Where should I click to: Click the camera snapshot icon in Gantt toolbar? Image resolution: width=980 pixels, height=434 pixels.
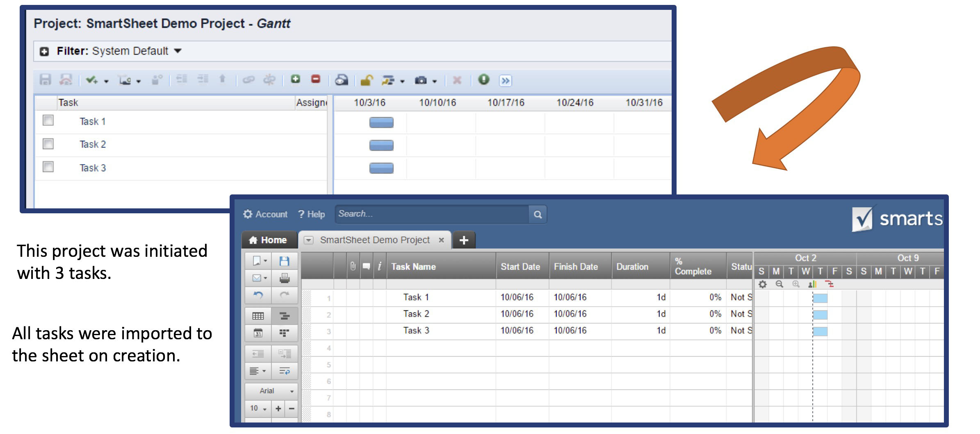[421, 80]
